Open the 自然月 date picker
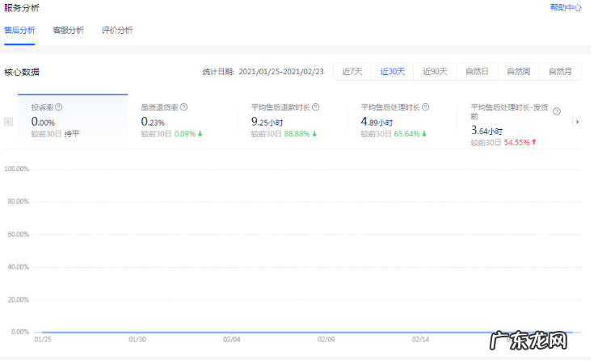Screen dimensions: 598x364 (560, 71)
